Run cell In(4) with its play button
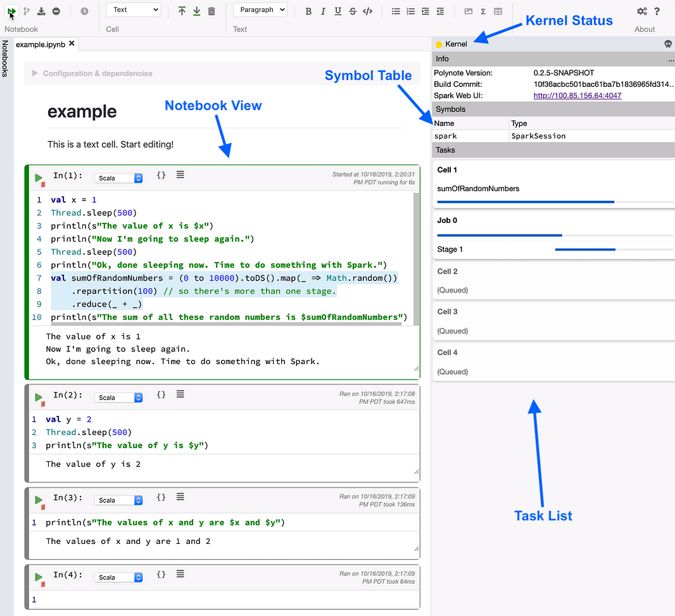The image size is (675, 616). pyautogui.click(x=39, y=577)
